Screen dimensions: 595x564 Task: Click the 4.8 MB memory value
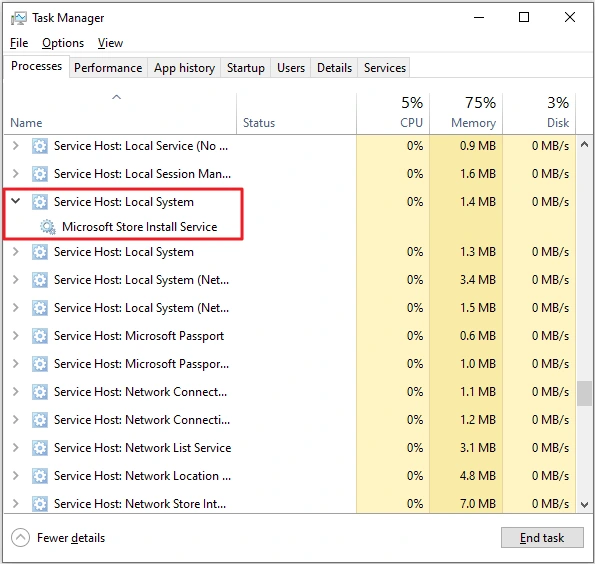point(478,476)
